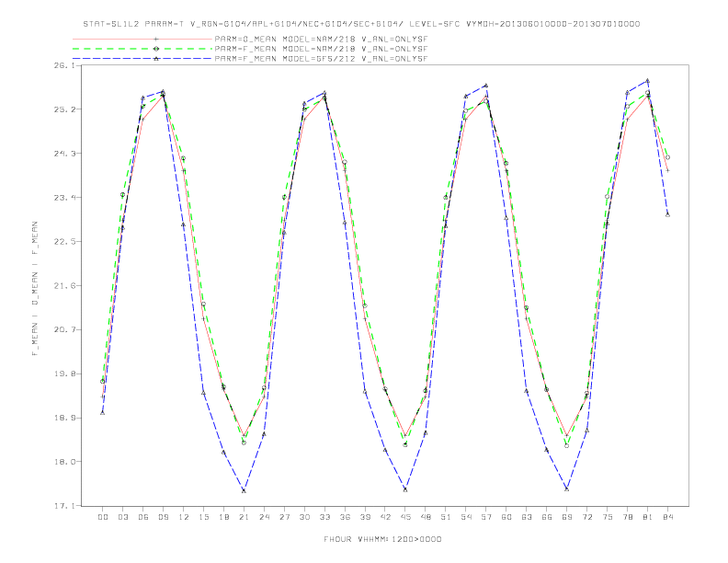Click the x-axis hour label 51
728x563 pixels.
[x=446, y=517]
